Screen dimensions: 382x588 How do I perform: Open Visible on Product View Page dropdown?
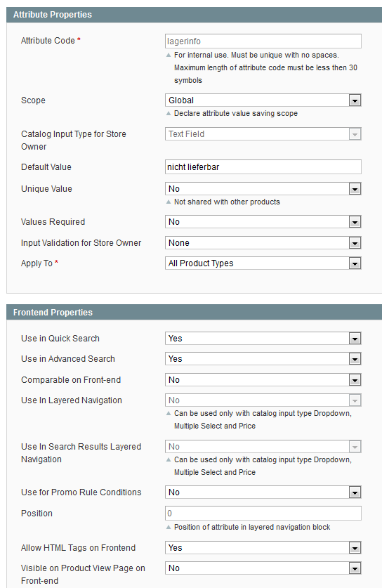(x=263, y=568)
